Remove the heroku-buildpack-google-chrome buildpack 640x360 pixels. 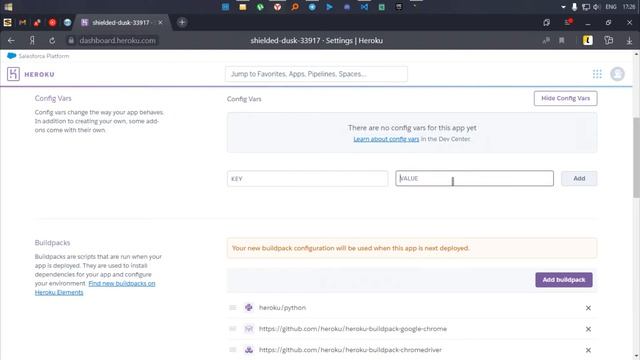(x=588, y=329)
